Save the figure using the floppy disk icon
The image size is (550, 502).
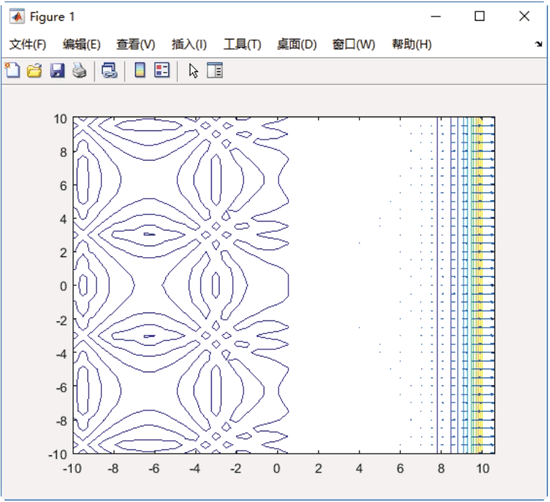(x=57, y=71)
